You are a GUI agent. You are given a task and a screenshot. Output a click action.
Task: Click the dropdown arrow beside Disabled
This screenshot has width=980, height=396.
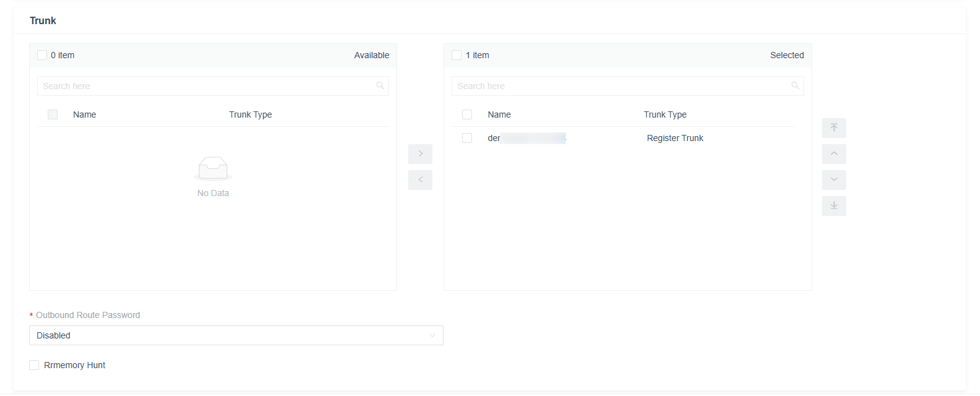[x=432, y=335]
